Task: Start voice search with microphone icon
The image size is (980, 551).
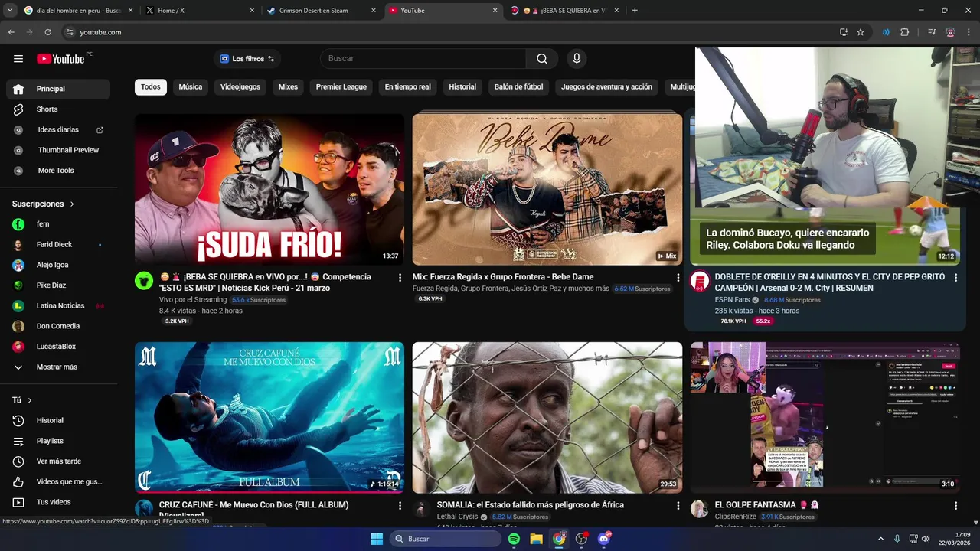Action: 577,59
